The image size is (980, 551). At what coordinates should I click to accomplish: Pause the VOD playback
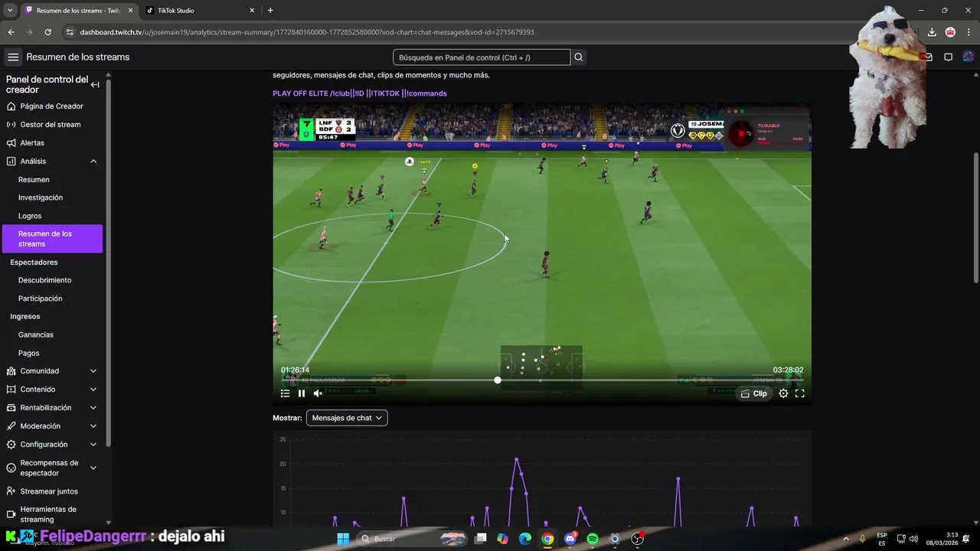(302, 393)
